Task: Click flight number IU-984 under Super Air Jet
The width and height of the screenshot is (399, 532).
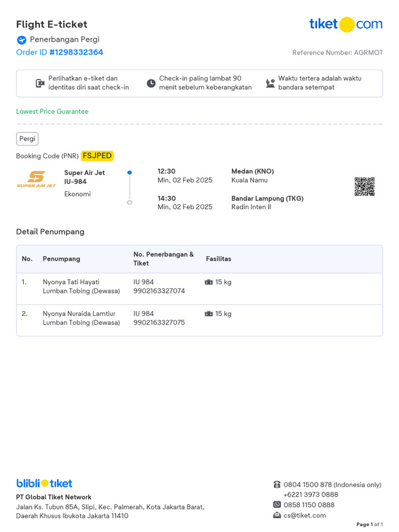Action: click(x=75, y=181)
